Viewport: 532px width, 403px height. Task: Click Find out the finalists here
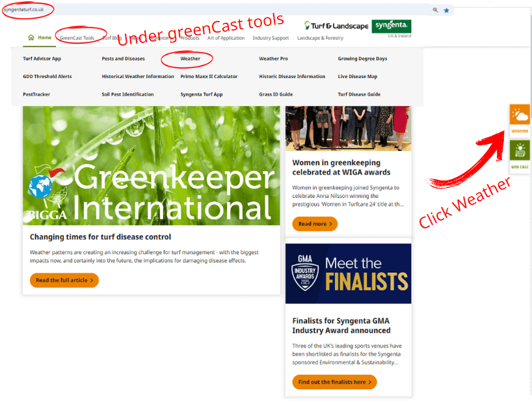coord(334,382)
